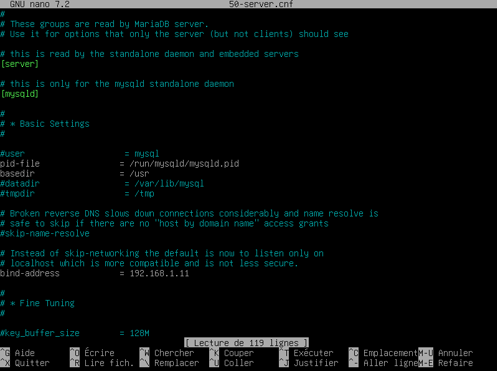497x371 pixels.
Task: Click the 'only for the mysqld standalone daemon' comment
Action: pos(117,84)
